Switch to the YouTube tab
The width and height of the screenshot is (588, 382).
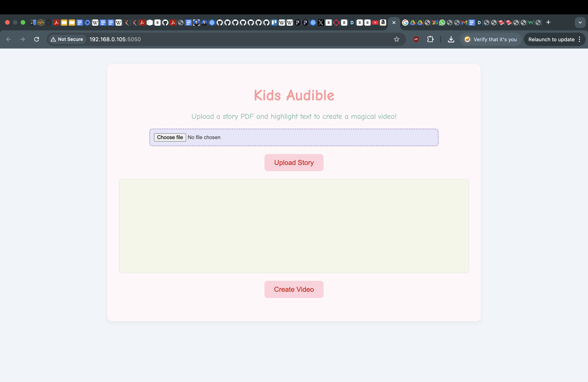coord(375,23)
